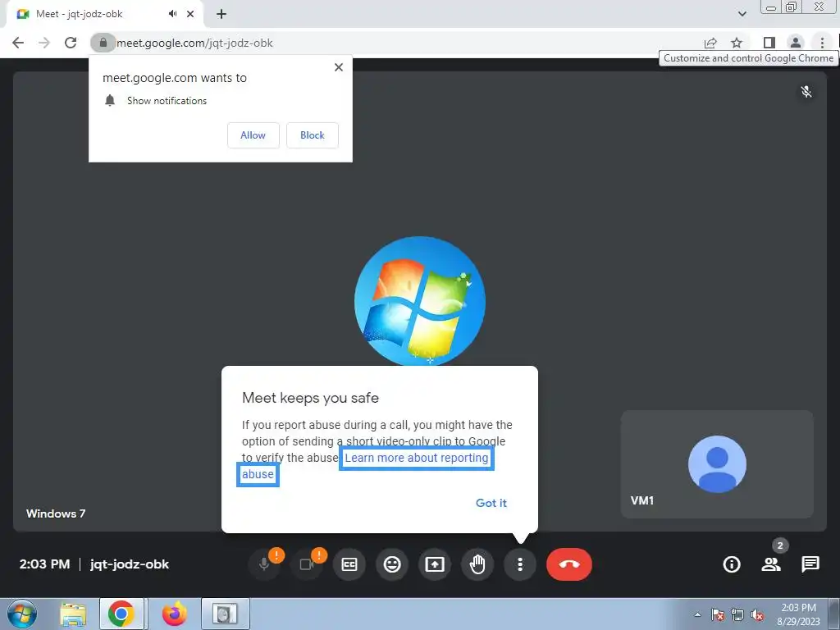Image resolution: width=840 pixels, height=630 pixels.
Task: Open Learn more about reporting abuse link
Action: [417, 458]
